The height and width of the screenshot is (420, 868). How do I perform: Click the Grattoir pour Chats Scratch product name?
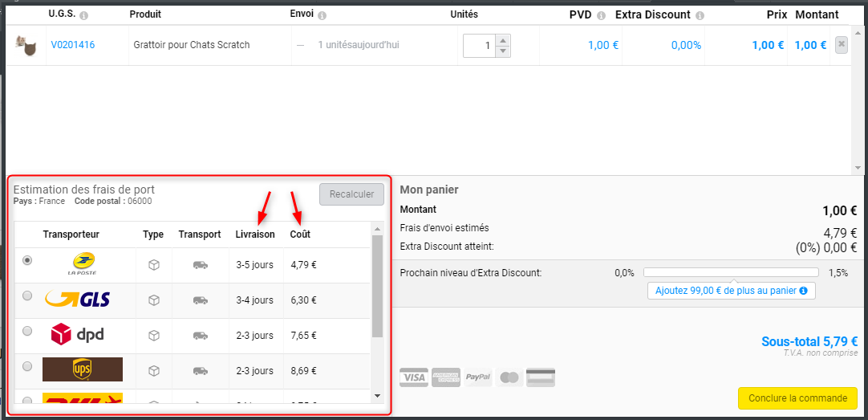click(192, 45)
